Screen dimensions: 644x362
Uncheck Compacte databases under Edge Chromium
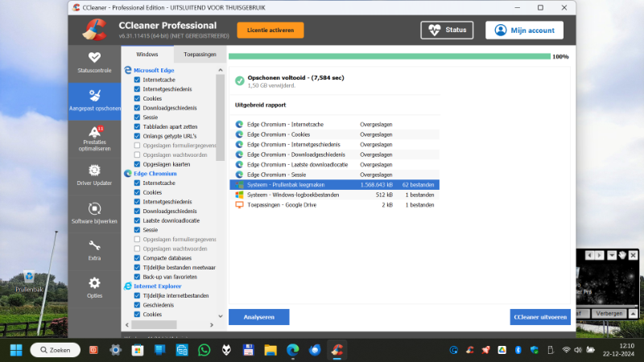coord(137,257)
